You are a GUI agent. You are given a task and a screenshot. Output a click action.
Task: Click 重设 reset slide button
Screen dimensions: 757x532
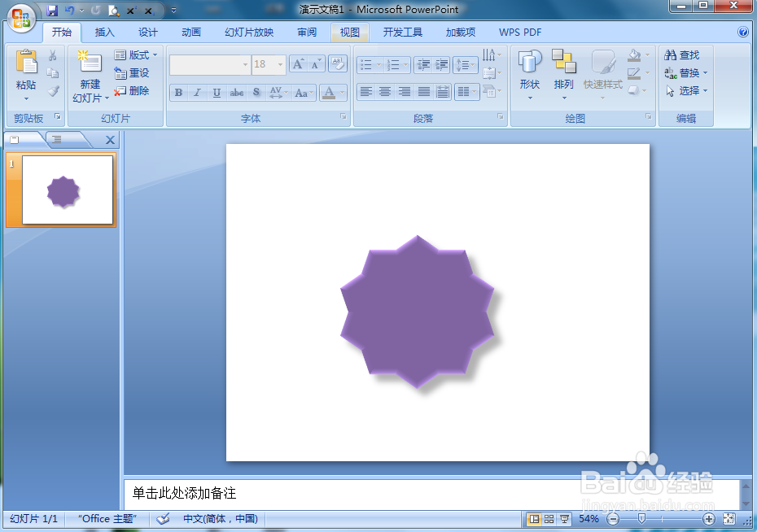tap(131, 73)
